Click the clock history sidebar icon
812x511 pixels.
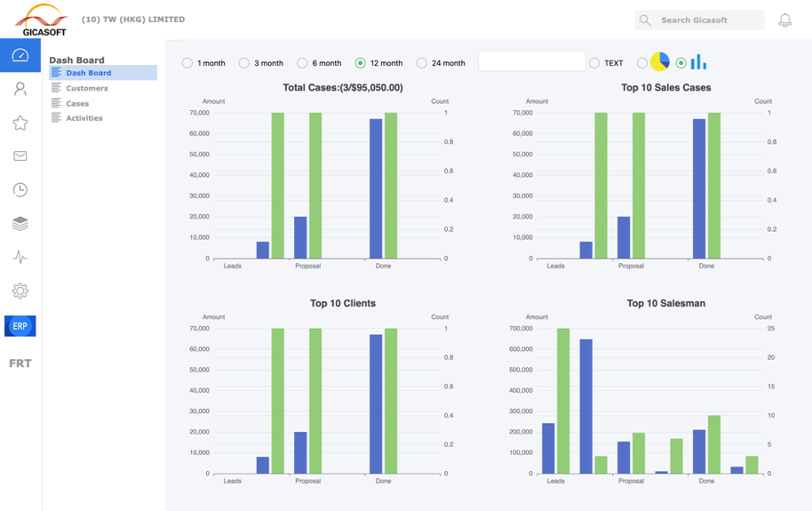coord(20,190)
